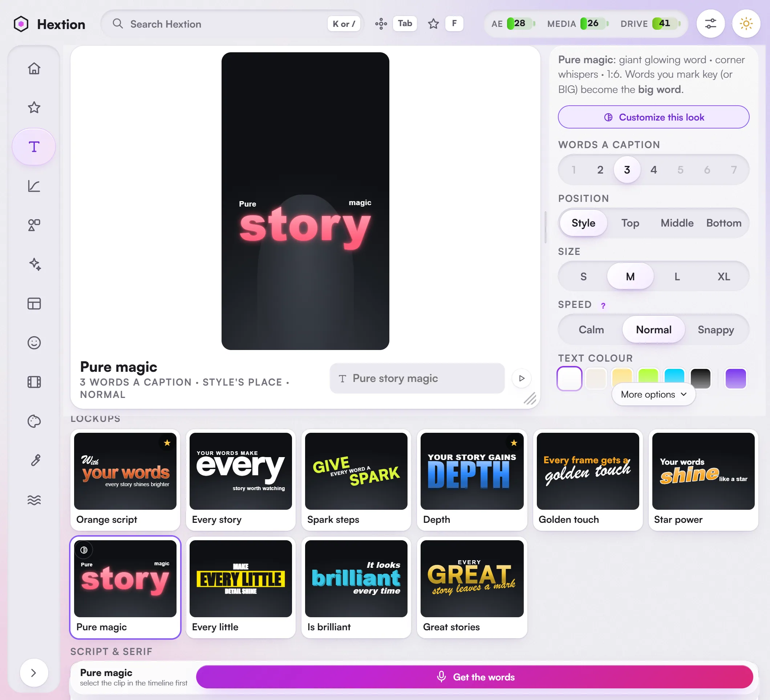Open the layout panel icon in sidebar

pyautogui.click(x=34, y=304)
